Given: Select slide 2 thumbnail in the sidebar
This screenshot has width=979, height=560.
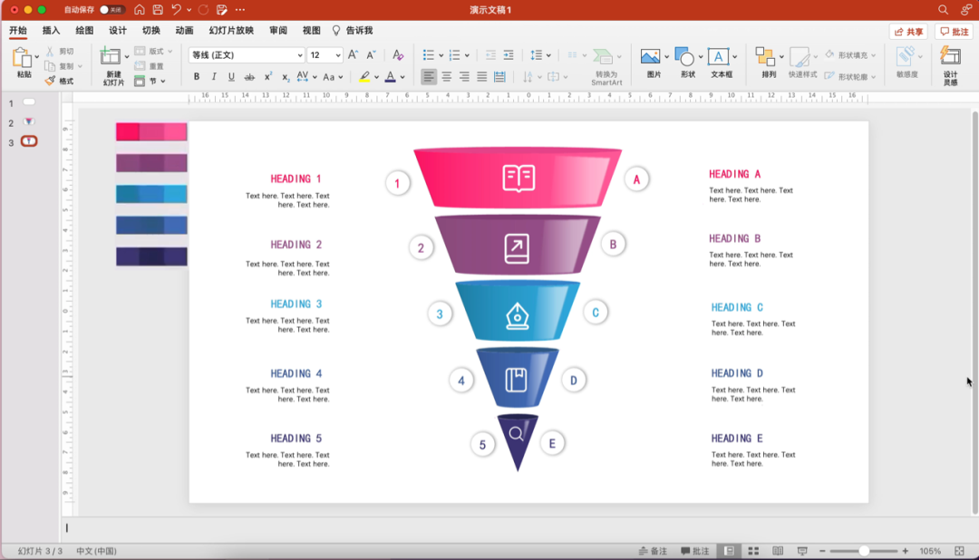Looking at the screenshot, I should [29, 121].
